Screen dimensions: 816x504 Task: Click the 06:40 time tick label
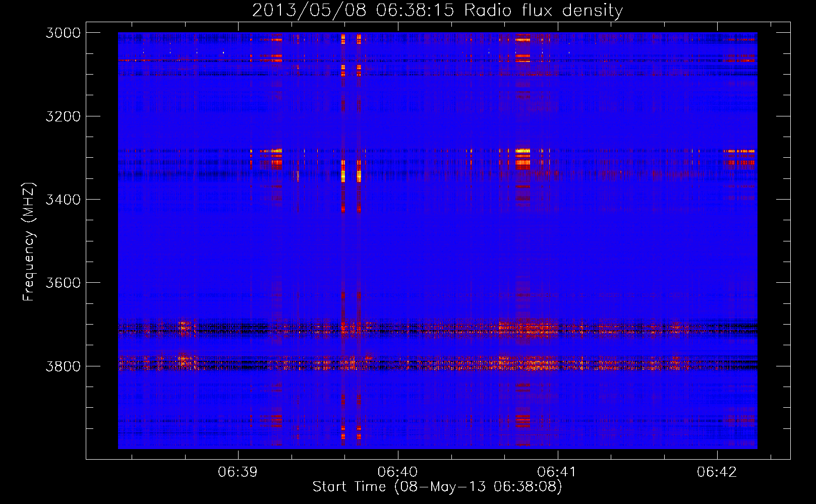coord(397,472)
